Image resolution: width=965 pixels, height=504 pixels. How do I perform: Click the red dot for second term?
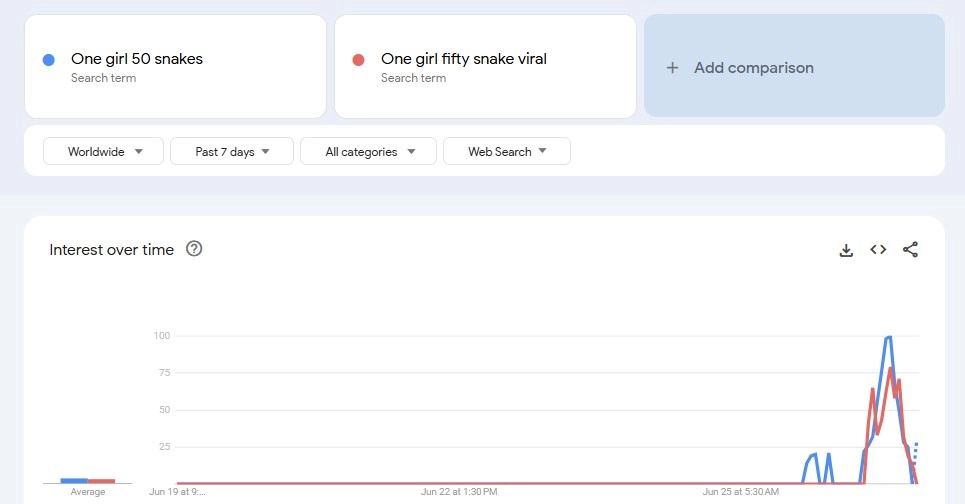pos(359,60)
